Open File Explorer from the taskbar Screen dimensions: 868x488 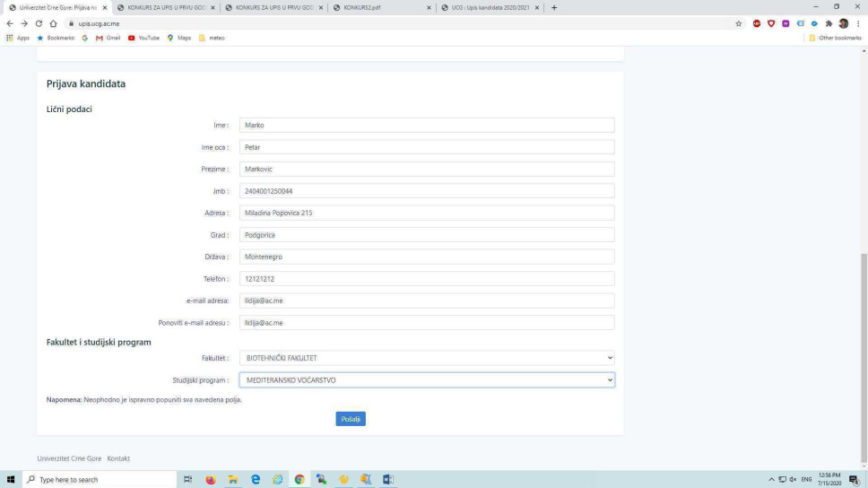[233, 479]
